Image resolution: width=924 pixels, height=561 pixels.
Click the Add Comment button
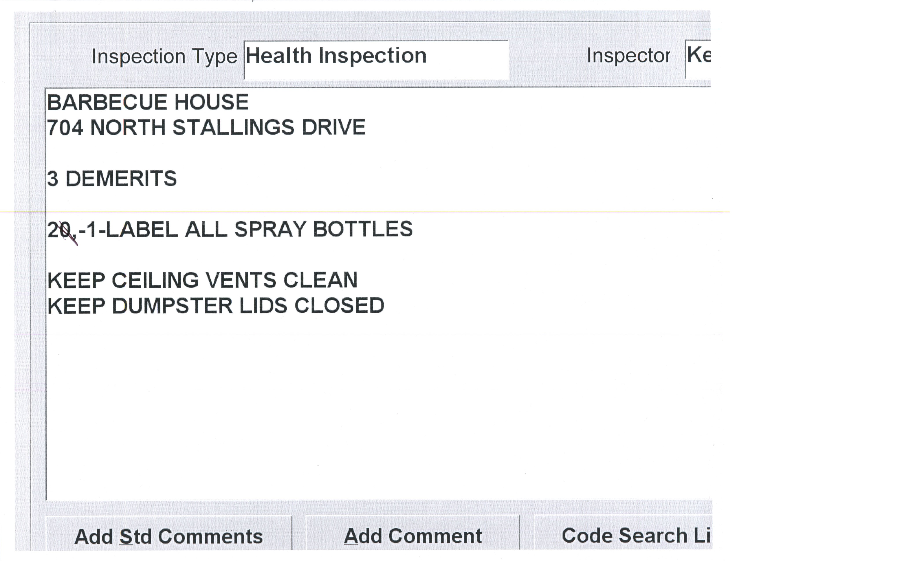pyautogui.click(x=412, y=535)
